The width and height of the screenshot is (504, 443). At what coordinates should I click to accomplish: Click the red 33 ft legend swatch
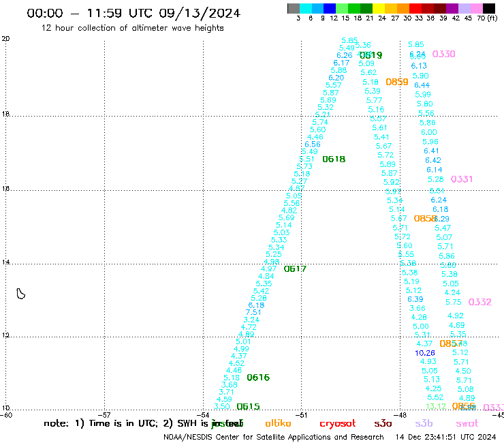(415, 8)
